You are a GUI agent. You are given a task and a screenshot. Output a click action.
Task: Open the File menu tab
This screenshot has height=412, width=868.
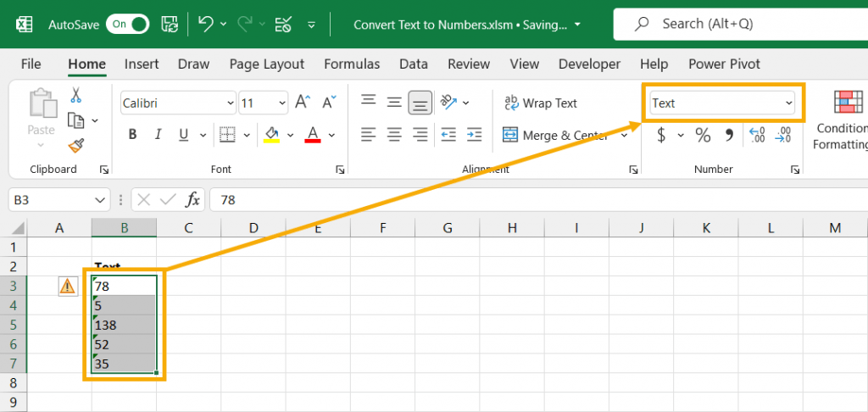tap(31, 64)
